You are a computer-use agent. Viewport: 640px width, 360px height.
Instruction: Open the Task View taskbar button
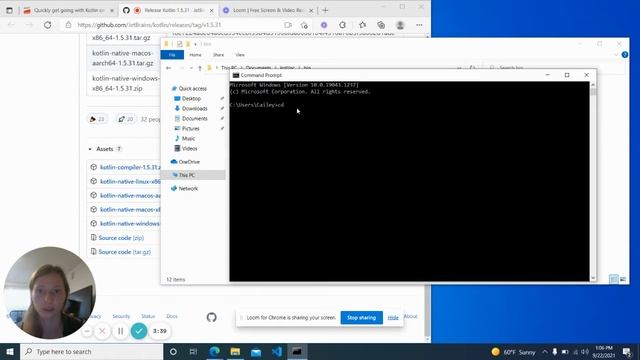(x=193, y=351)
